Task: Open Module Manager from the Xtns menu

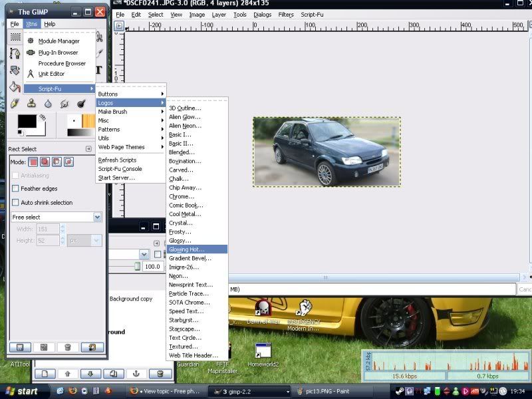Action: coord(59,41)
